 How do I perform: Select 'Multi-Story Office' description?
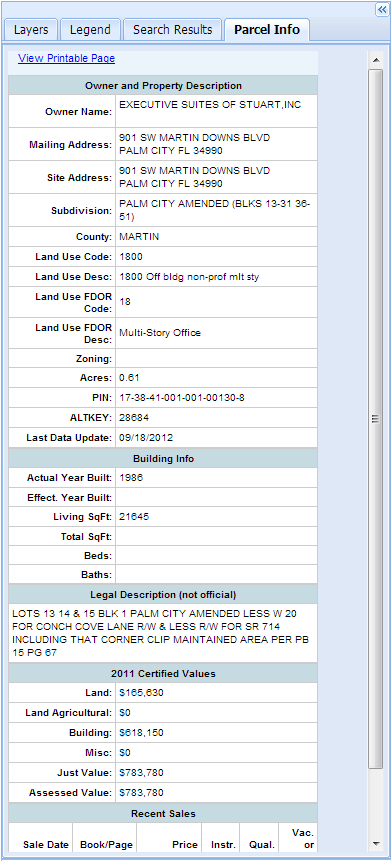click(x=160, y=333)
